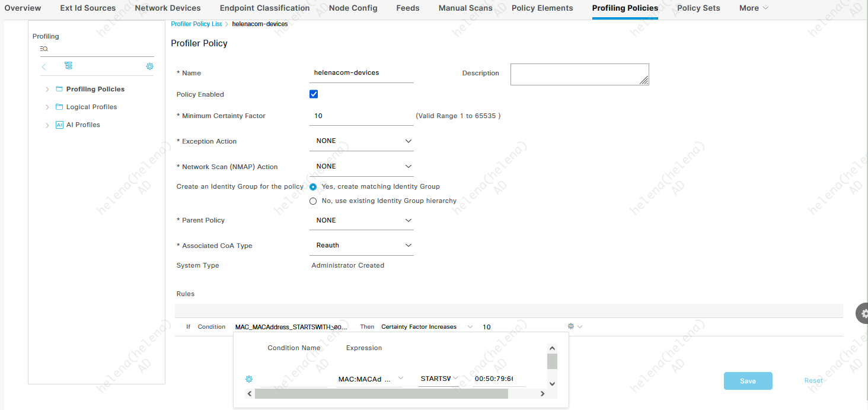Select Yes, create matching Identity Group
Screen dimensions: 868x410
pyautogui.click(x=313, y=186)
